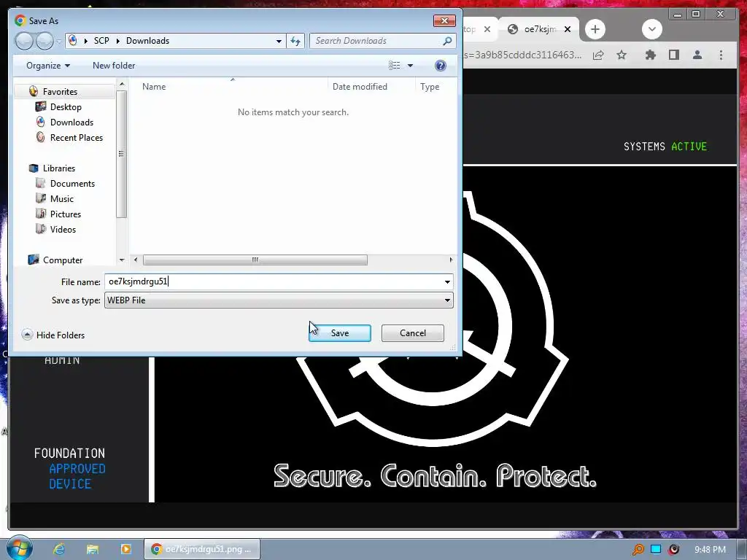Click Chrome share this page icon
The width and height of the screenshot is (747, 560).
click(598, 55)
